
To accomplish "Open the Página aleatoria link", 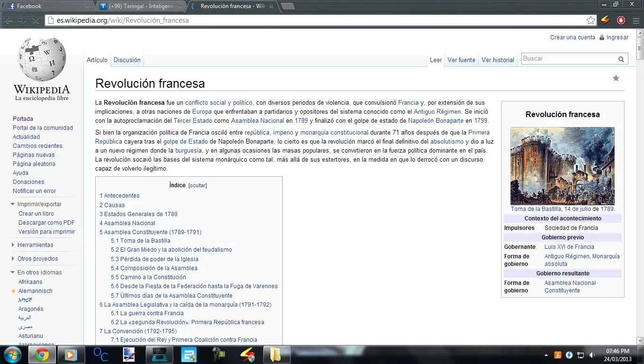I will click(34, 164).
